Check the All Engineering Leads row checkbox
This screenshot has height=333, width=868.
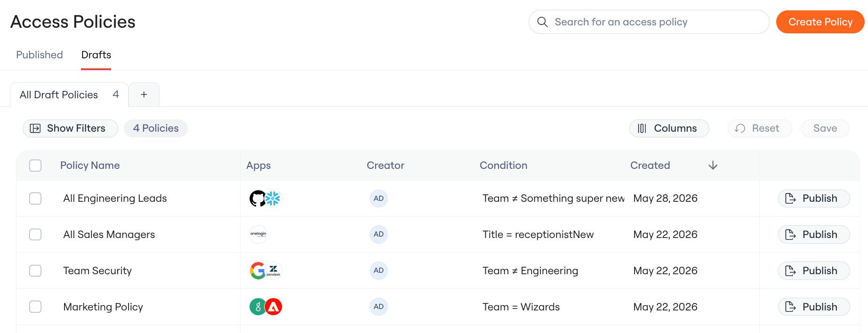point(35,198)
